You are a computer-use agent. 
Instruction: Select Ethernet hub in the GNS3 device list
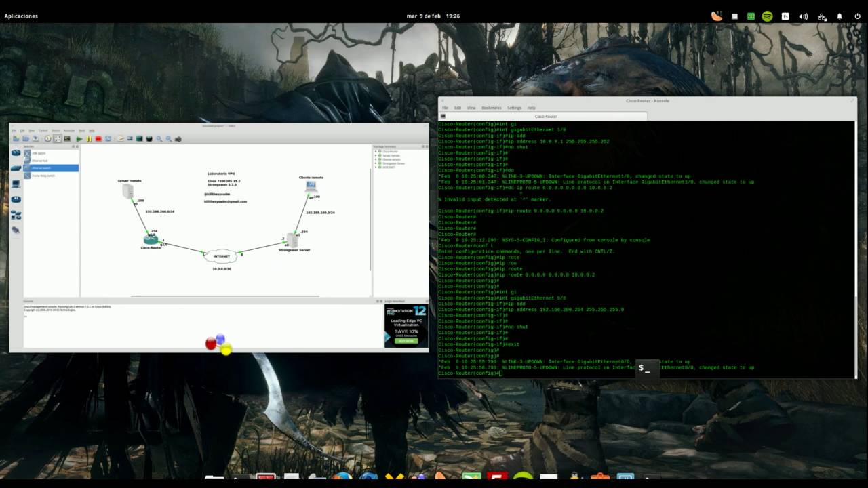click(51, 161)
